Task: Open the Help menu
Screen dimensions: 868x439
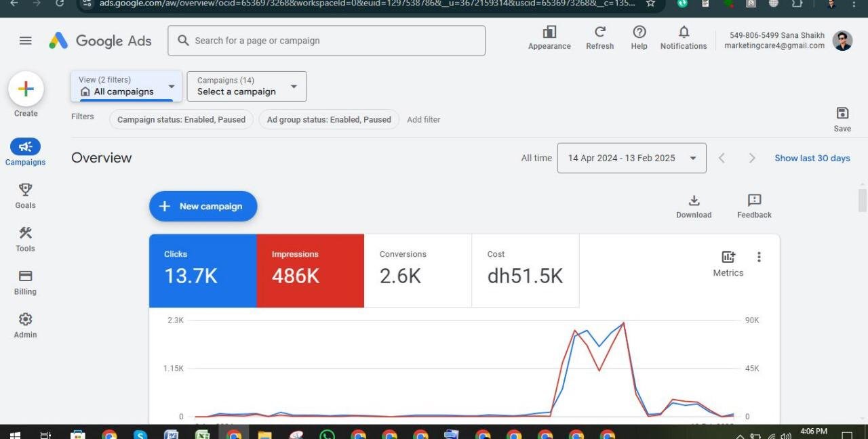Action: coord(639,38)
